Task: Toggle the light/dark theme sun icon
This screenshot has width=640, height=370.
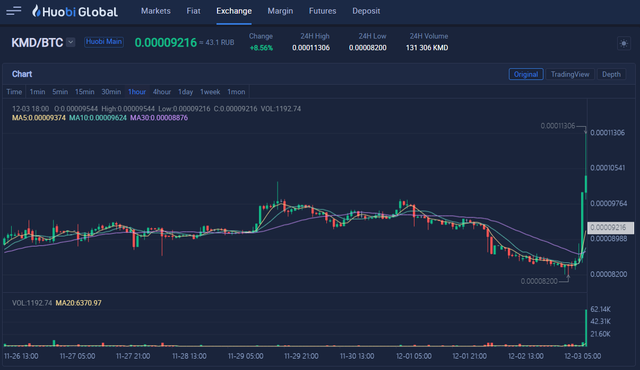Action: [x=624, y=43]
